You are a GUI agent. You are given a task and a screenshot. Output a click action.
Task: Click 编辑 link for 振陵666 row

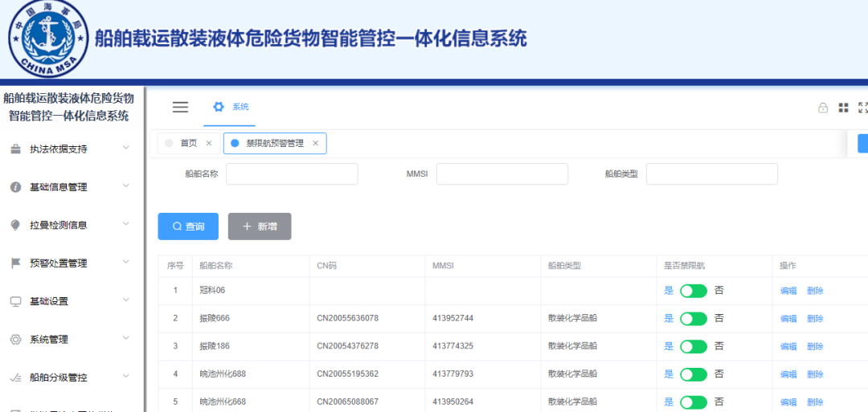pos(788,319)
